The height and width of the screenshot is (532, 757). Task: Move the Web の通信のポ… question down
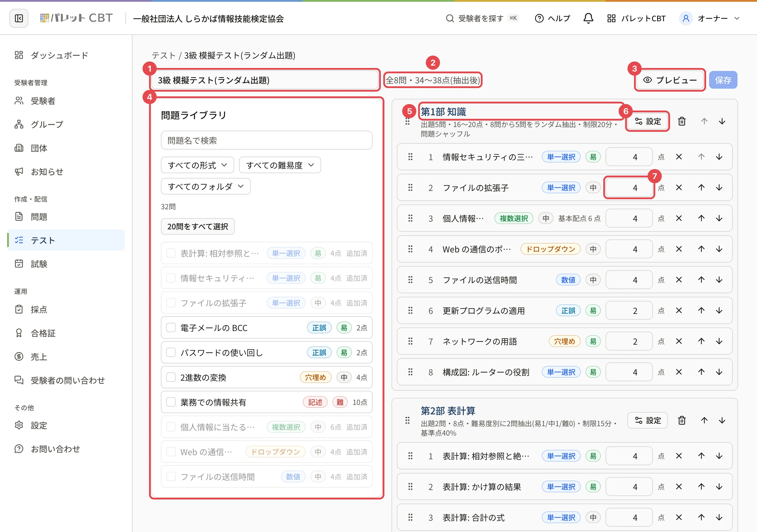point(719,249)
